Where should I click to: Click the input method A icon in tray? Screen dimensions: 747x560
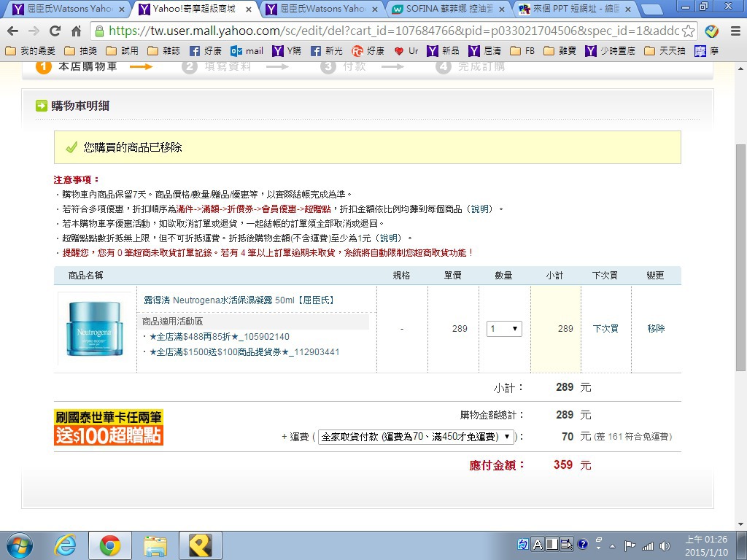538,544
